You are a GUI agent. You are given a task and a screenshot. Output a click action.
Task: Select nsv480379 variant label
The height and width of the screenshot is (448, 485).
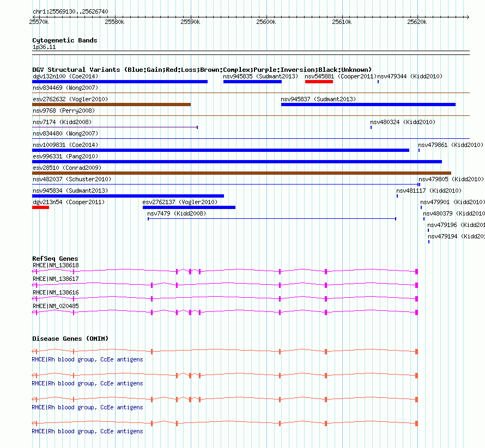pos(454,213)
